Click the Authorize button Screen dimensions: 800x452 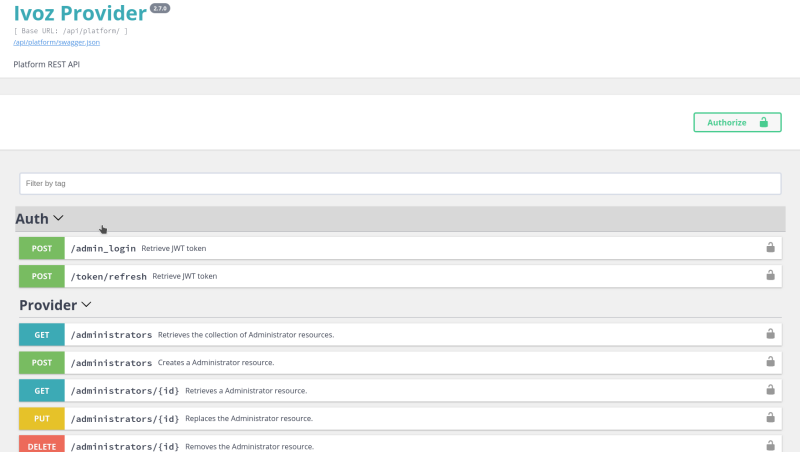[737, 122]
